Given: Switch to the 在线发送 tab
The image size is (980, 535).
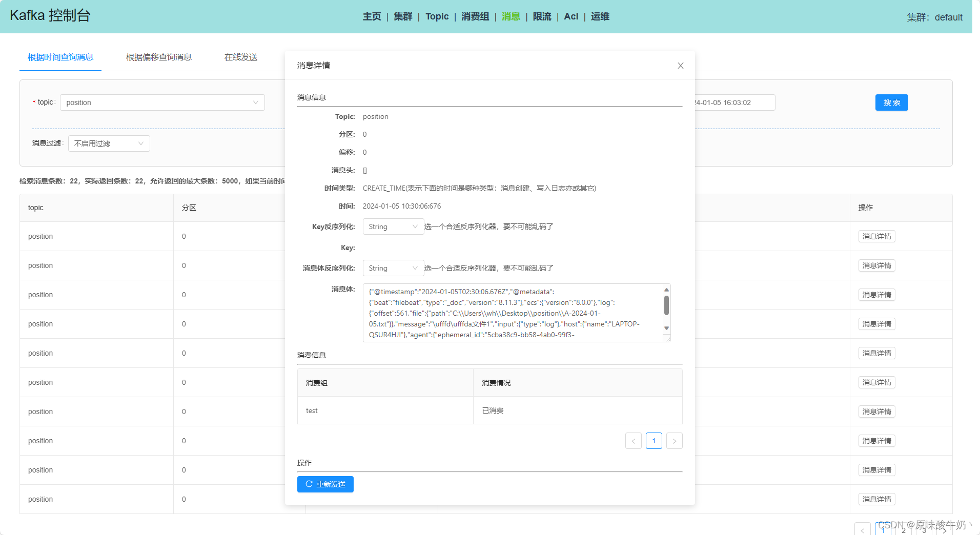Looking at the screenshot, I should tap(240, 57).
